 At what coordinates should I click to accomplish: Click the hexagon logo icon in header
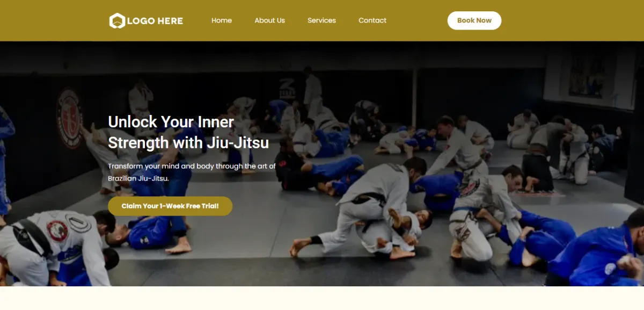pyautogui.click(x=117, y=21)
